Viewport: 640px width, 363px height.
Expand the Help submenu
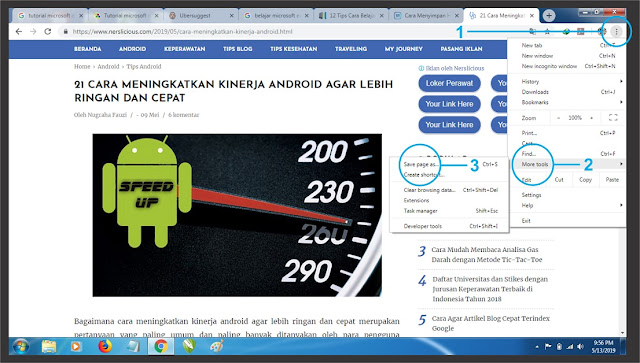[x=567, y=205]
